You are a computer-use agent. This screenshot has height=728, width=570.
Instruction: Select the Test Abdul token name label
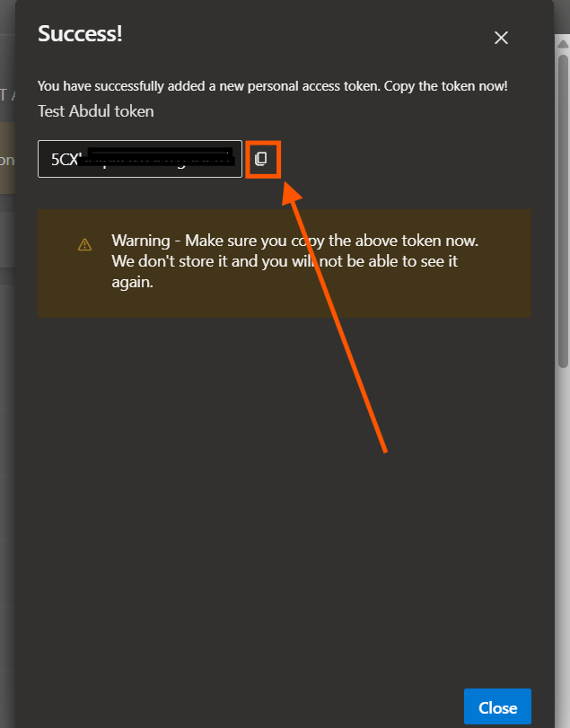[96, 111]
